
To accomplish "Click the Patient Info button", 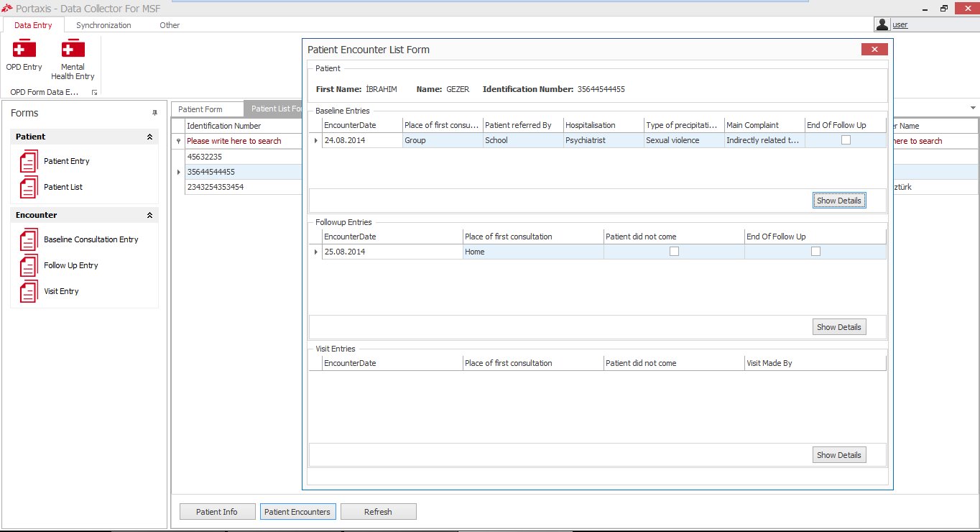I will (x=217, y=512).
